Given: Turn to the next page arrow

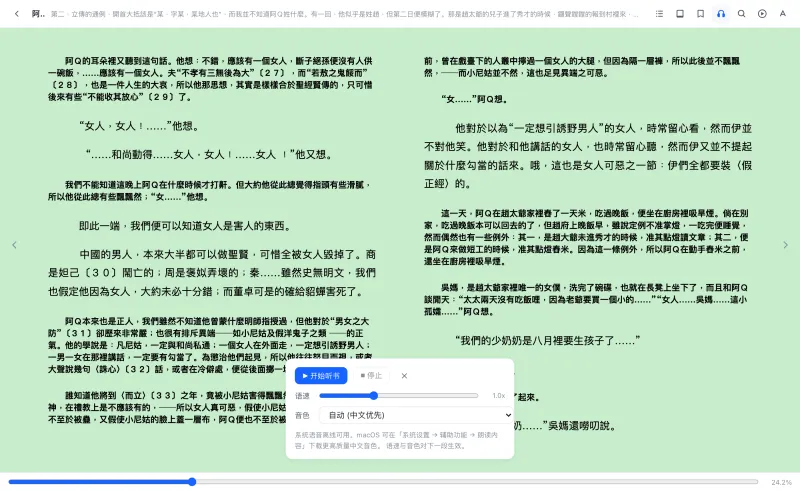Looking at the screenshot, I should coord(785,245).
